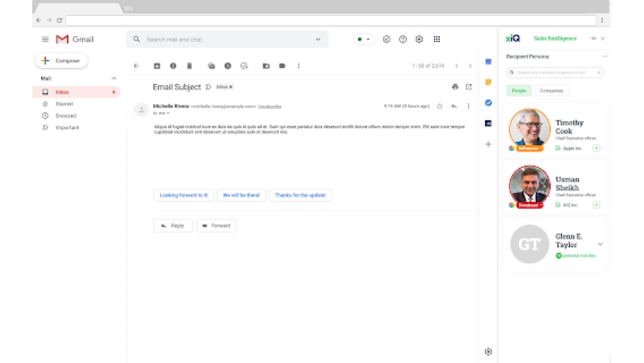Viewport: 644px width, 363px height.
Task: Select the 'We will be there!' smart reply
Action: 241,195
